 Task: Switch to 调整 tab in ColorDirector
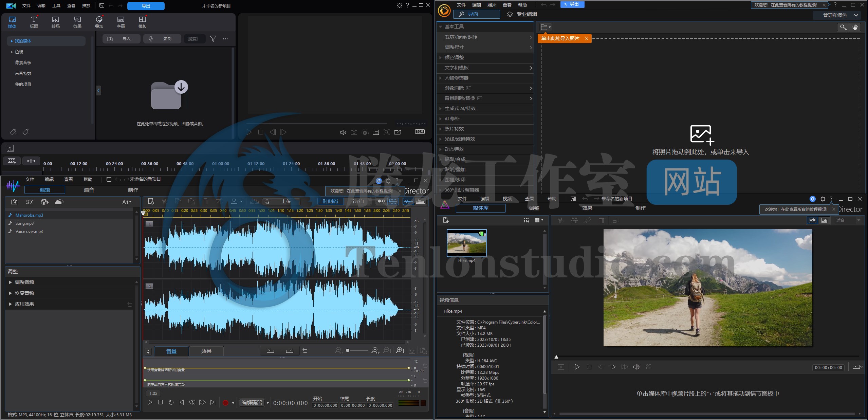(x=534, y=208)
